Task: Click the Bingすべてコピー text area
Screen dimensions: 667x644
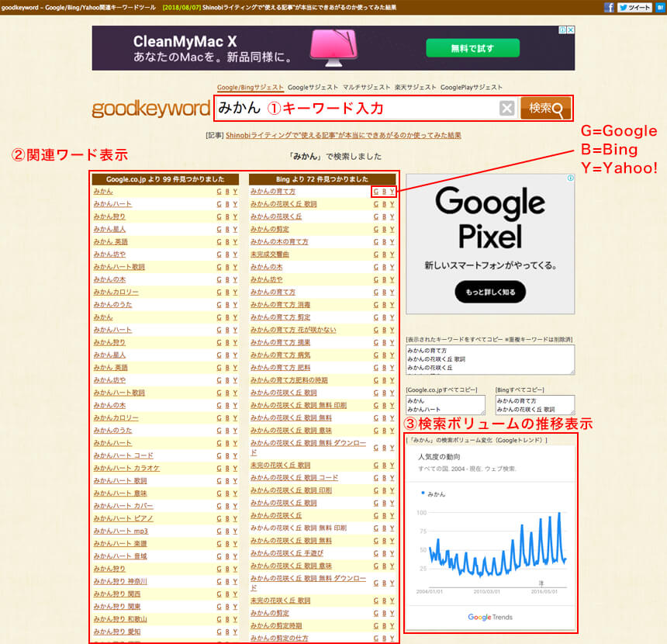Action: coord(534,405)
